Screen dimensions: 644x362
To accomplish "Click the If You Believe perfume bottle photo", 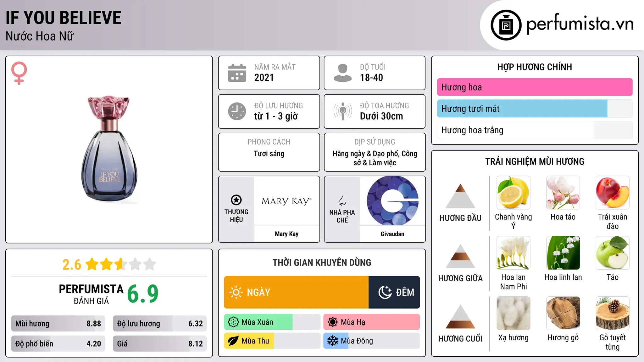I will [109, 149].
